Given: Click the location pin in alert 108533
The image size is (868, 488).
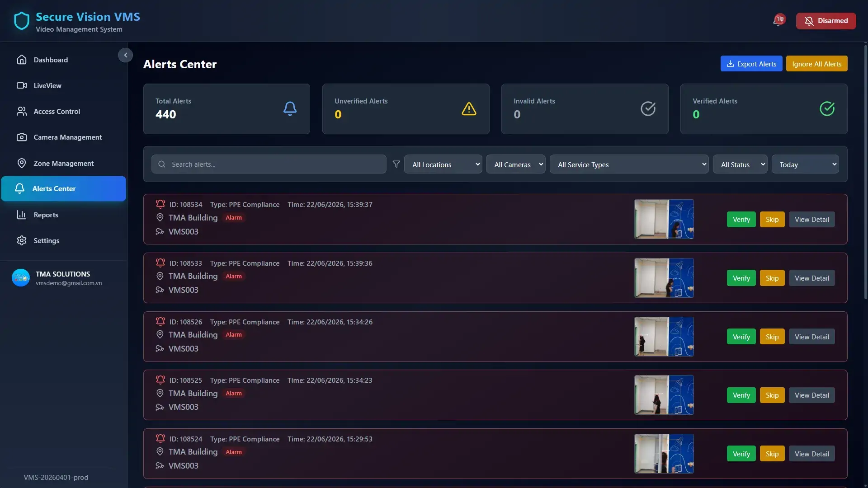Looking at the screenshot, I should point(160,276).
